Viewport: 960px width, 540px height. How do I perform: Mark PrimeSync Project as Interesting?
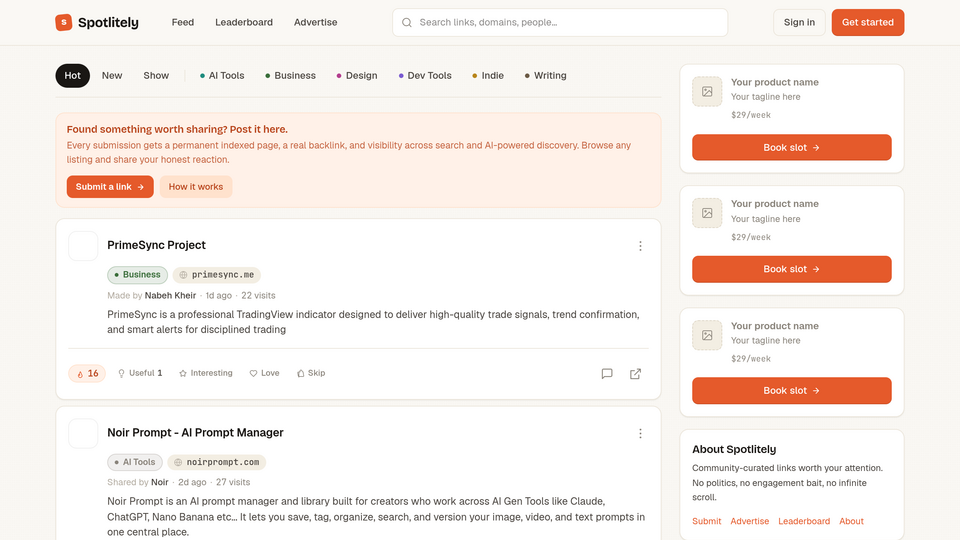[206, 373]
